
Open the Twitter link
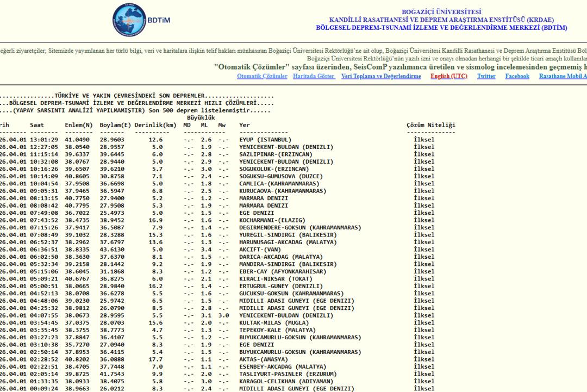[486, 76]
